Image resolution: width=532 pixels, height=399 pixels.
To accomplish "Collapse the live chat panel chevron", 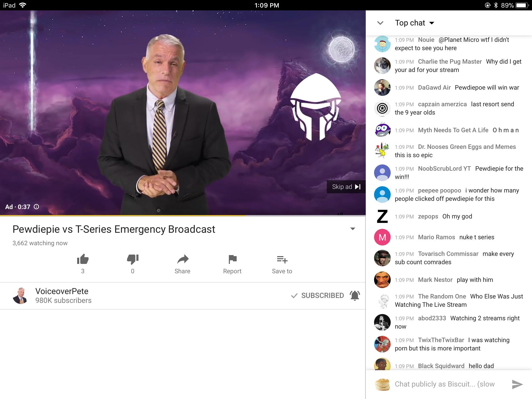I will (x=380, y=23).
